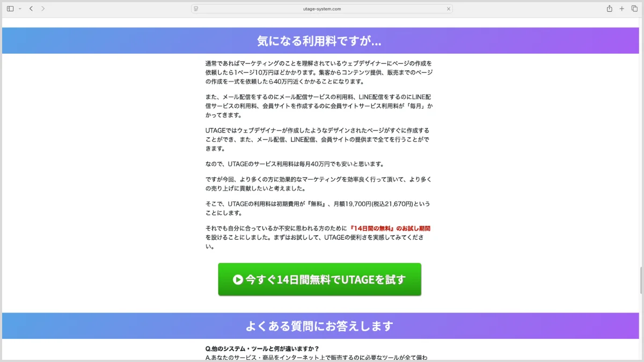Click the 気になる利用料ですが... heading banner
Screen dimensions: 644x362
click(319, 41)
